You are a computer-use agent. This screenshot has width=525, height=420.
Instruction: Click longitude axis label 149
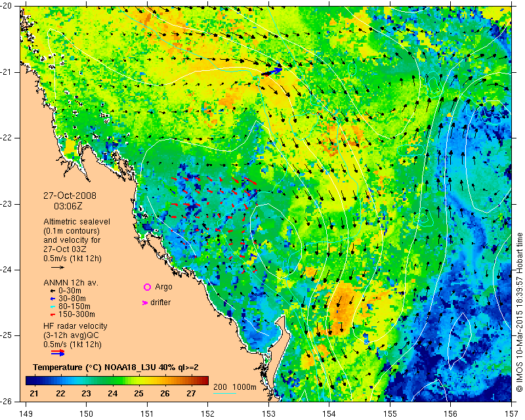click(26, 414)
